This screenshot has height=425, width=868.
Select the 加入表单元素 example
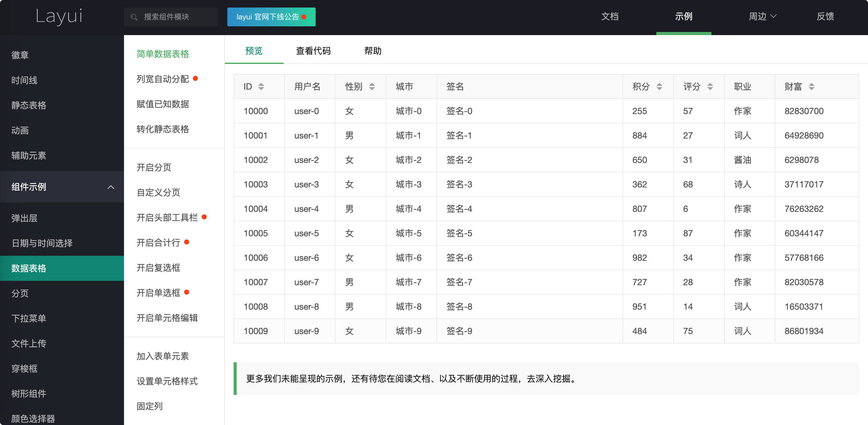(x=163, y=356)
